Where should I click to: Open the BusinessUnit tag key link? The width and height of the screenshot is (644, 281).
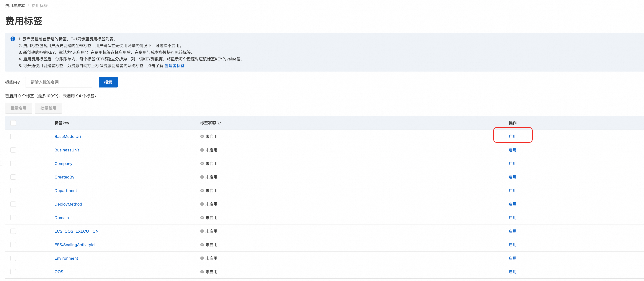[x=66, y=150]
